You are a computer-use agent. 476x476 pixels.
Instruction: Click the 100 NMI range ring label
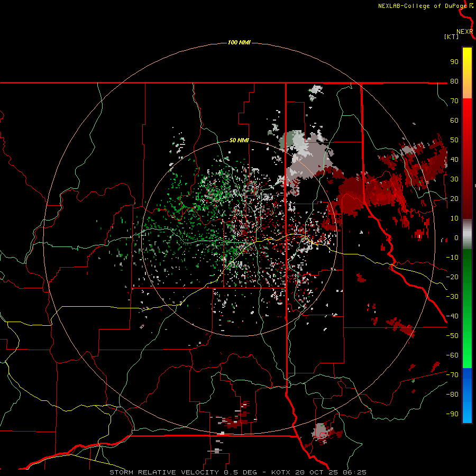(239, 42)
